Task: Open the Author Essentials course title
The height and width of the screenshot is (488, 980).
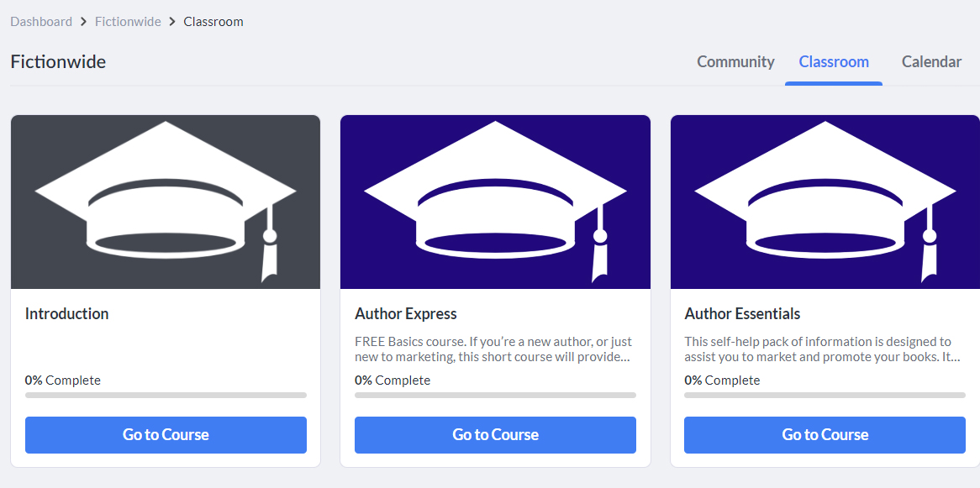Action: tap(742, 313)
